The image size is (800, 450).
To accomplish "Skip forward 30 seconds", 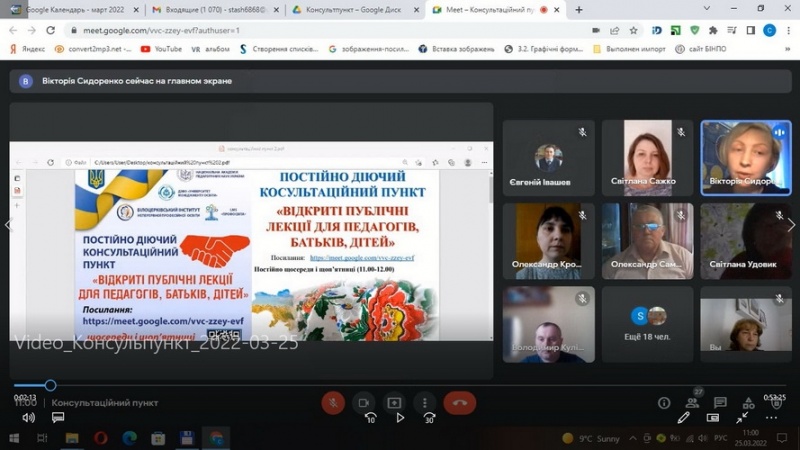I will [x=429, y=418].
